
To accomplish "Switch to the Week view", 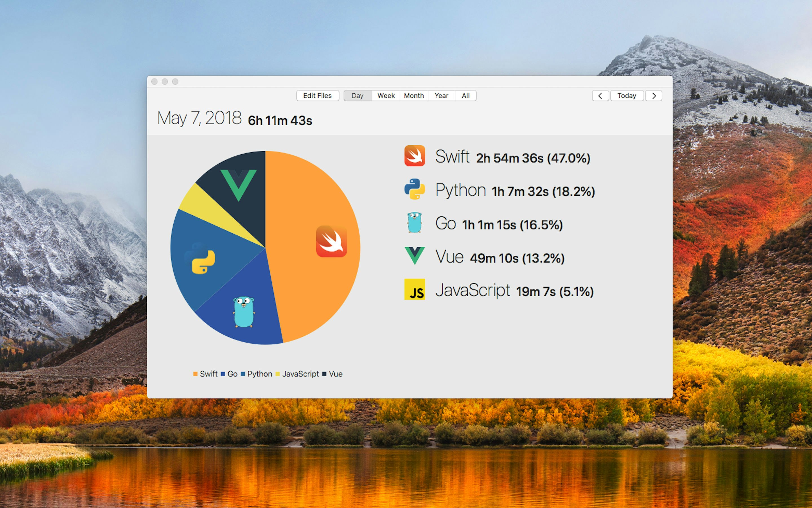I will coord(386,96).
